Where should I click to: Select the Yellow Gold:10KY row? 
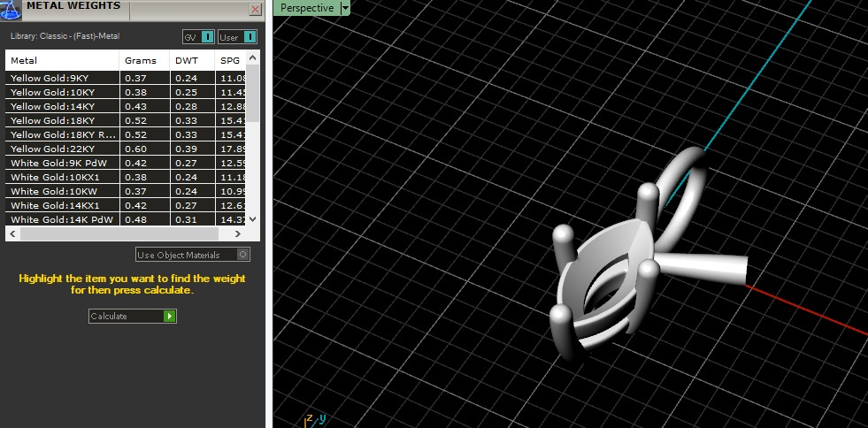125,92
